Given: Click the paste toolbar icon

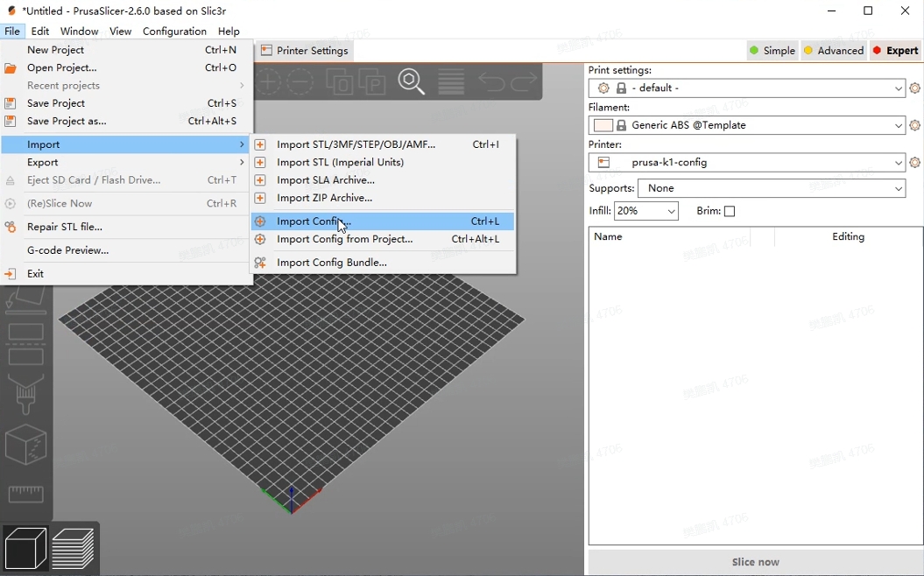Looking at the screenshot, I should (x=372, y=81).
